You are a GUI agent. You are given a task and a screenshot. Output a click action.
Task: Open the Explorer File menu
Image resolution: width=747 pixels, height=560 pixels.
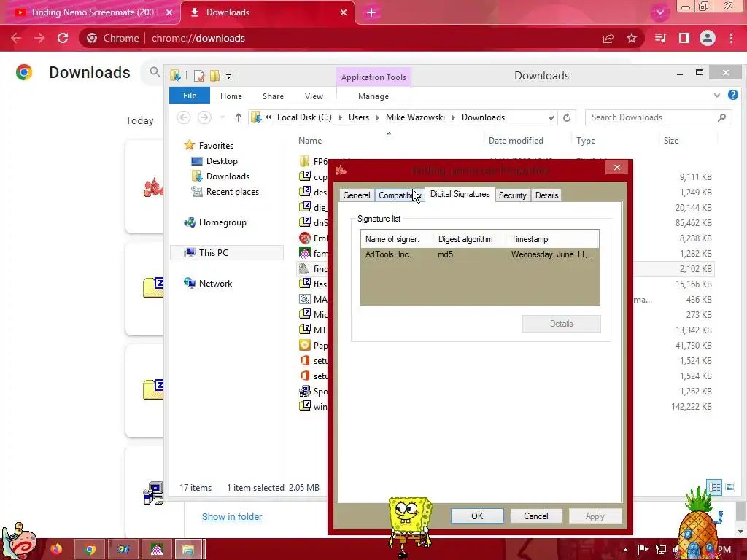(x=190, y=96)
